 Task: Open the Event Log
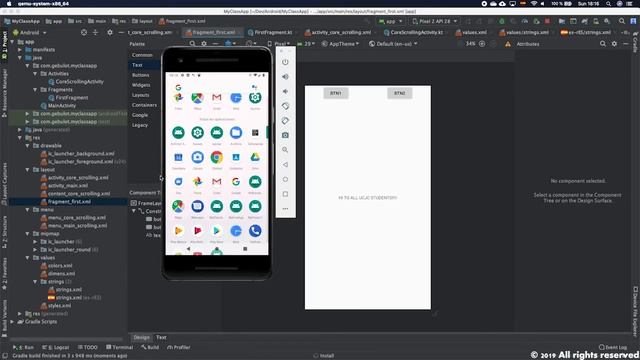613,347
